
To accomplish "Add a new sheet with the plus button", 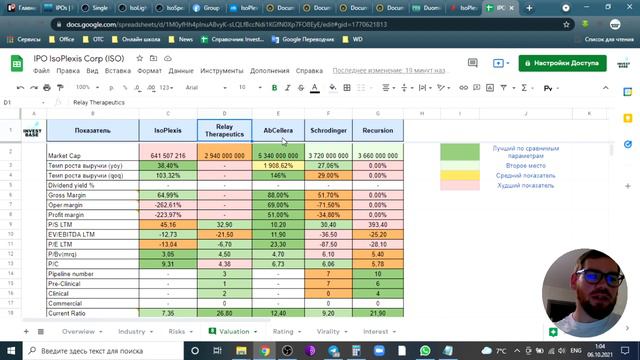I will click(26, 331).
